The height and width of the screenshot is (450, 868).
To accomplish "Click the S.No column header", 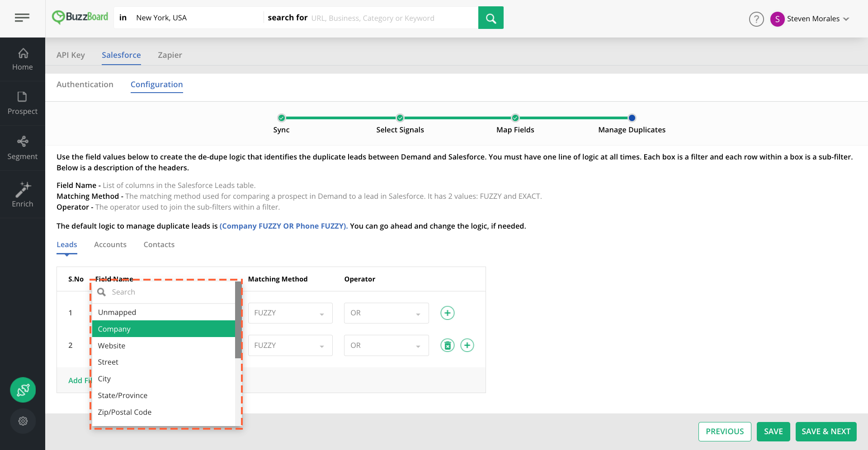I will pyautogui.click(x=76, y=279).
